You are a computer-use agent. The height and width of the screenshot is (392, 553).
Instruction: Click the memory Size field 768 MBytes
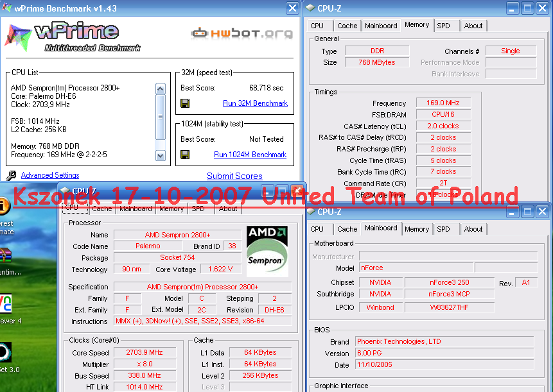click(377, 62)
